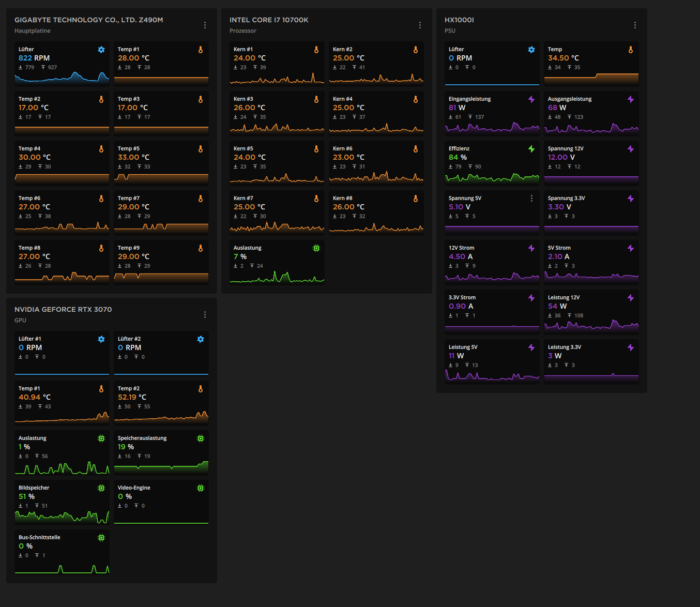The image size is (700, 607).
Task: Click the chip icon on Speicherauslastung
Action: [x=201, y=438]
